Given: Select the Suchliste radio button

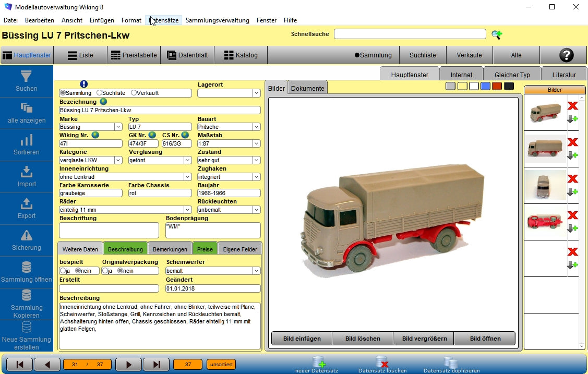Looking at the screenshot, I should [x=100, y=93].
